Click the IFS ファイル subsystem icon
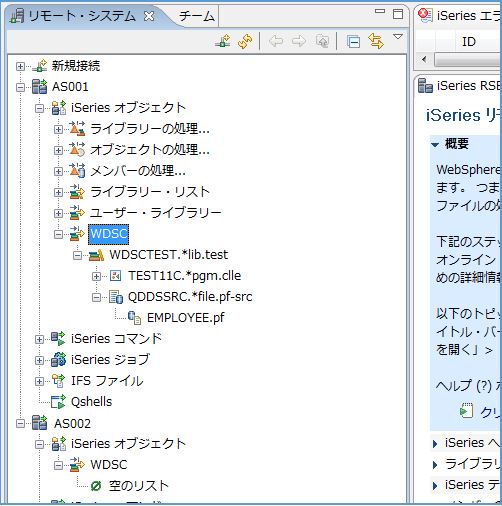The image size is (502, 506). tap(58, 381)
